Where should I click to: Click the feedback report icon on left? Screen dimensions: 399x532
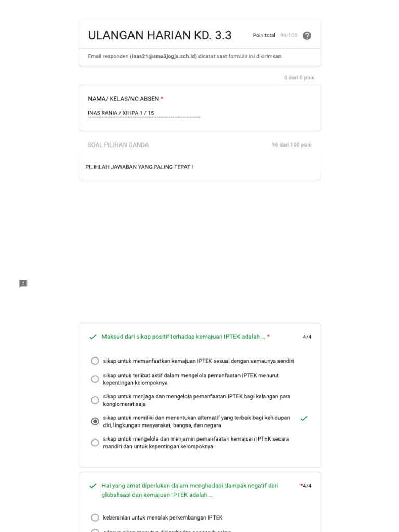click(23, 283)
